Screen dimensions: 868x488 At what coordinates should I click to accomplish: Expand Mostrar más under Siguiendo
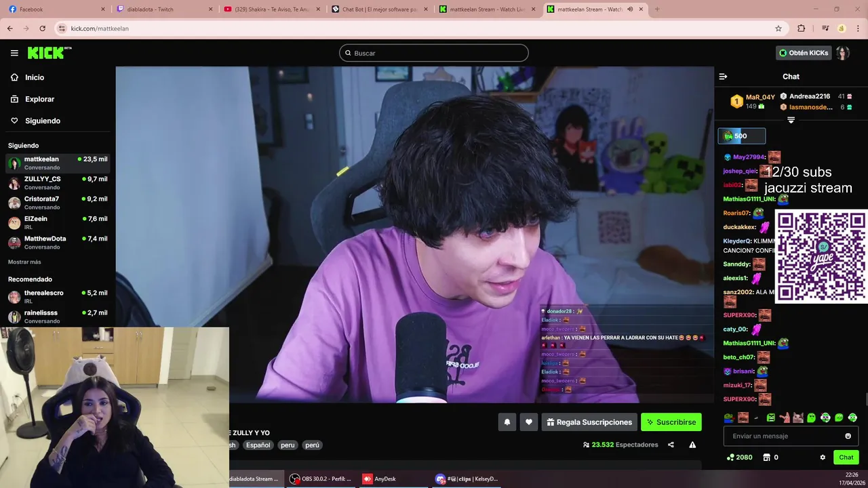point(24,262)
